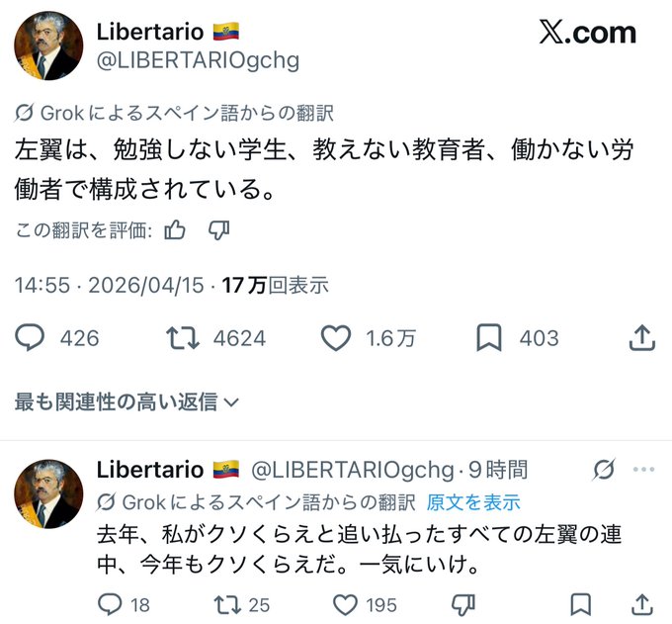Click 原文を表示 to show original text
Viewport: 672px width, 624px height.
point(473,501)
